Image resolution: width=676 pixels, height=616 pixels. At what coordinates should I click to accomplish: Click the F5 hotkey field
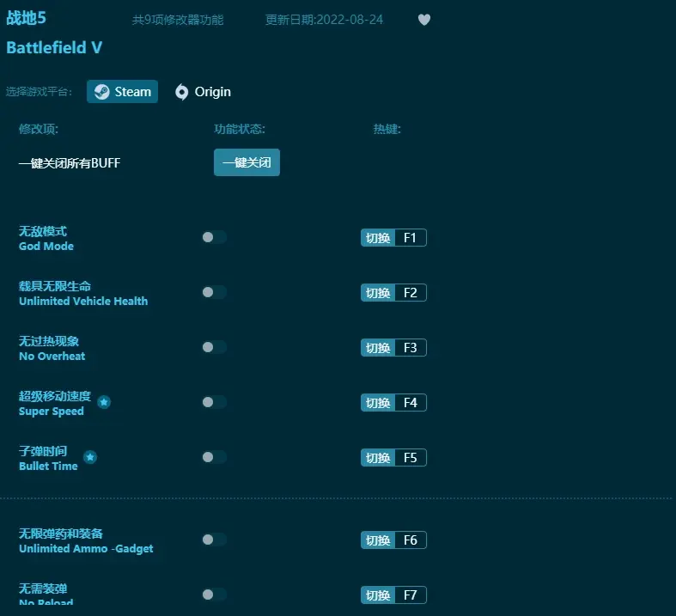click(x=411, y=458)
